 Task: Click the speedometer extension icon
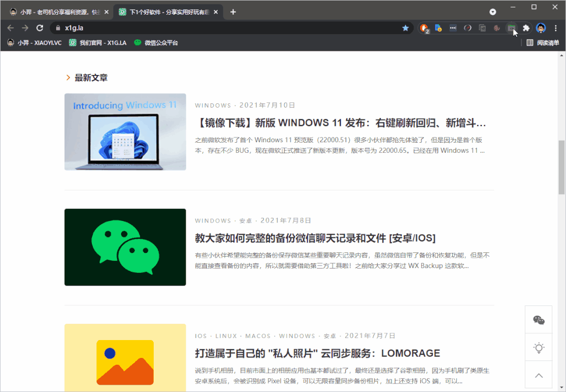click(x=467, y=28)
